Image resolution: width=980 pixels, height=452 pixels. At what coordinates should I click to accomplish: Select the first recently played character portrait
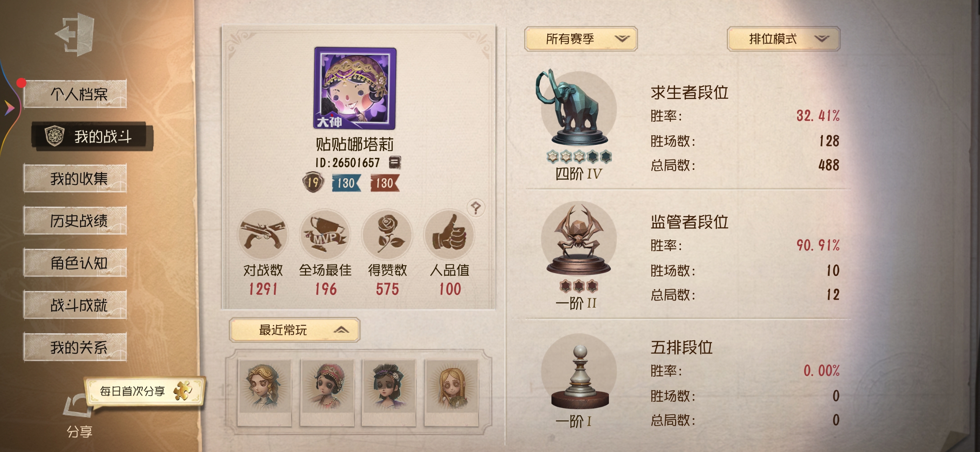[264, 393]
